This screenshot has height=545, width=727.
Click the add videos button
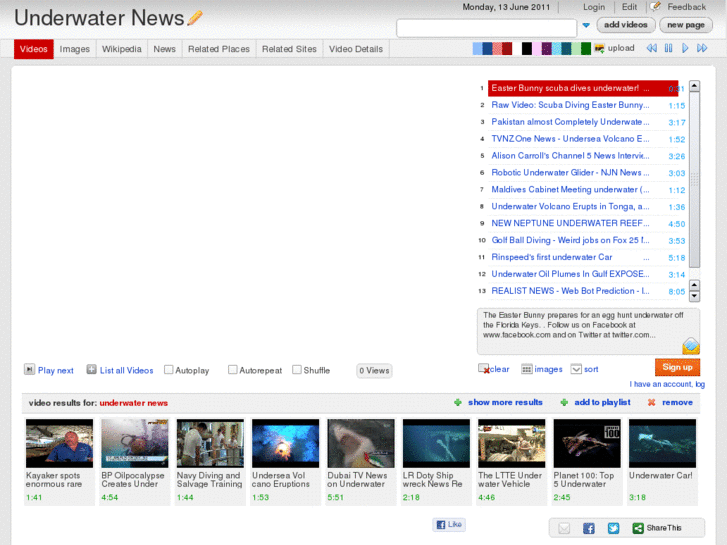click(626, 25)
